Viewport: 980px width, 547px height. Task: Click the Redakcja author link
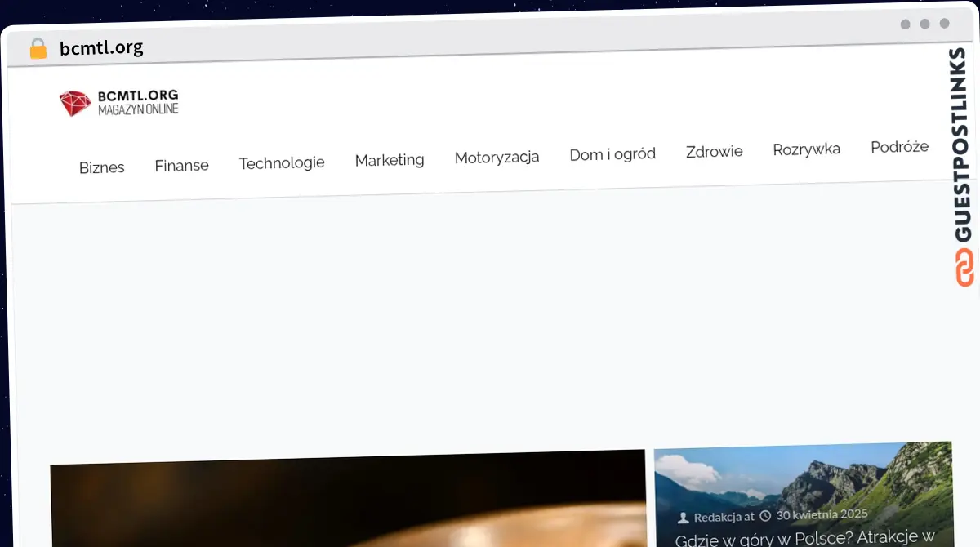(718, 517)
